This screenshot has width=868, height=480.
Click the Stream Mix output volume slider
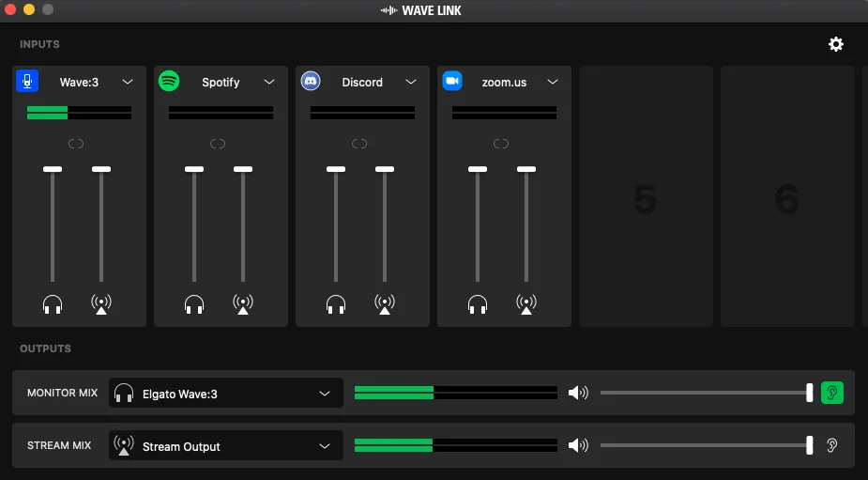[x=704, y=446]
